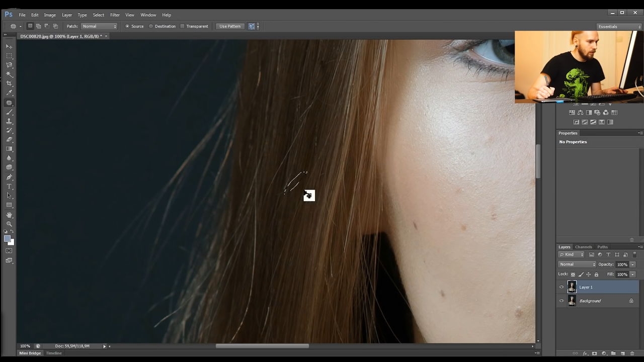This screenshot has height=362, width=644.
Task: Open the Patch mode dropdown
Action: (x=99, y=26)
